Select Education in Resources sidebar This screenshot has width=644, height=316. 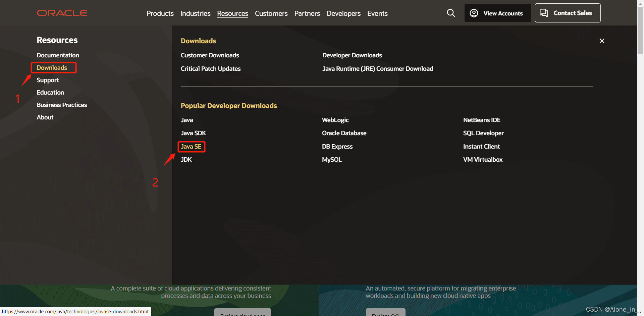point(50,93)
